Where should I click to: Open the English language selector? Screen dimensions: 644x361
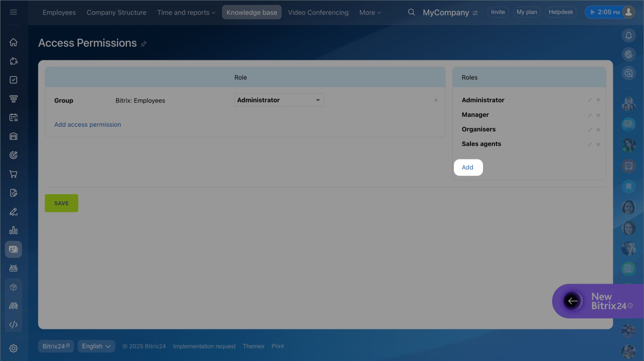tap(96, 346)
